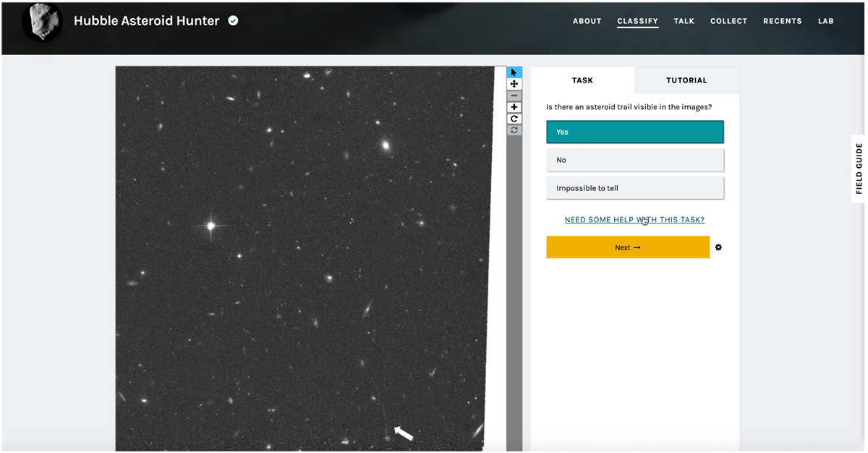This screenshot has height=453, width=868.
Task: Reset the view with the refresh icon
Action: point(514,130)
